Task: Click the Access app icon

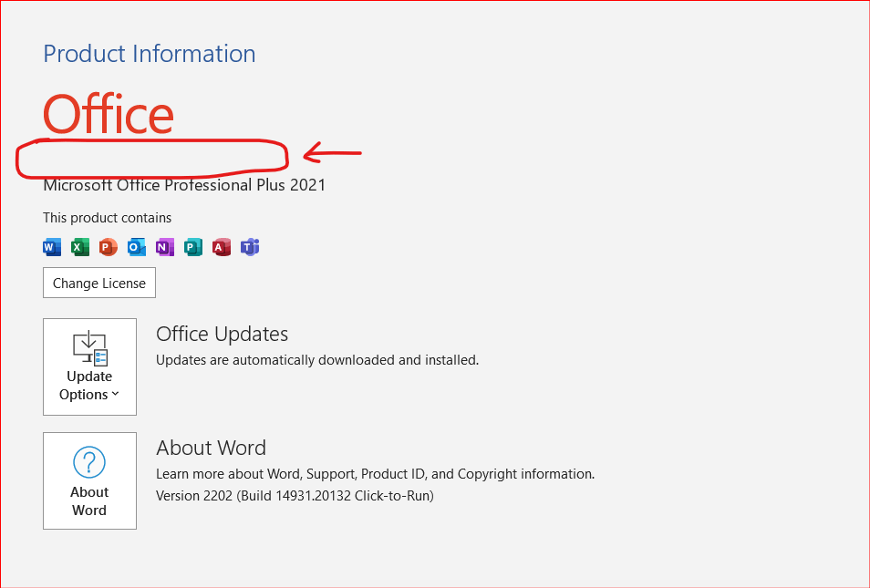Action: coord(222,247)
